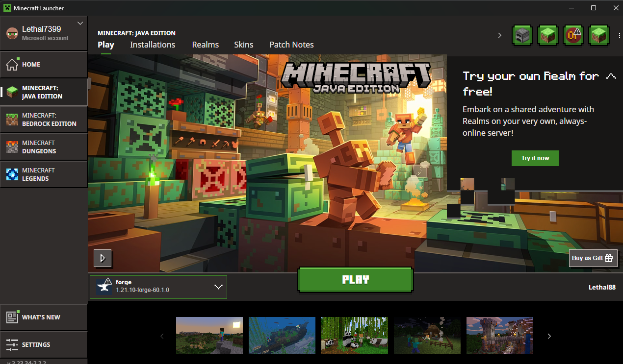Collapse the Realm promo panel chevron
Image resolution: width=623 pixels, height=364 pixels.
click(x=611, y=76)
